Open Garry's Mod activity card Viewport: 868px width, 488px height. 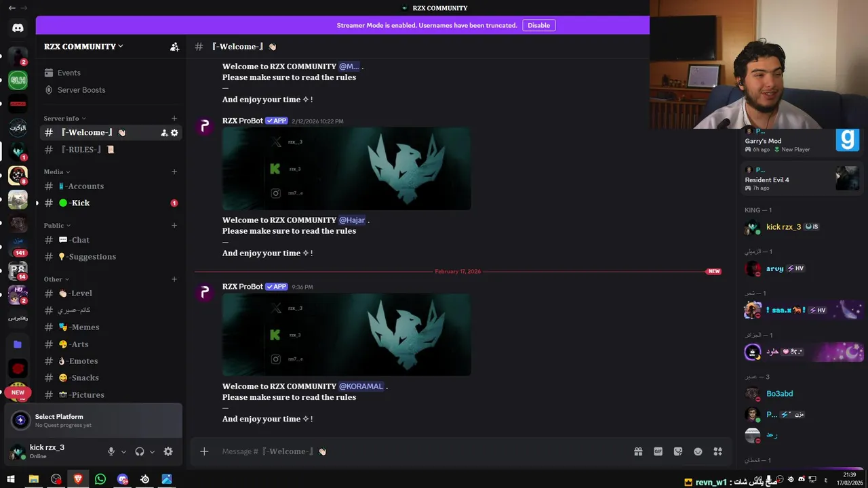(802, 141)
